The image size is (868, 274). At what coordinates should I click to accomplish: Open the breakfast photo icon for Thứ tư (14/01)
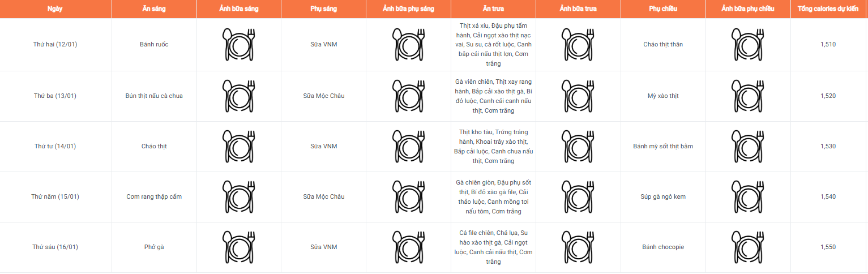point(239,146)
